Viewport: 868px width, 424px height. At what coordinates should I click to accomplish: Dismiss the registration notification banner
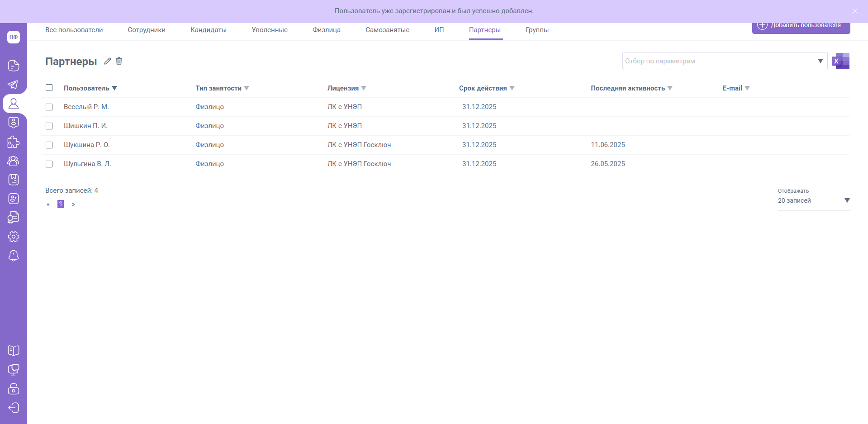pos(854,11)
